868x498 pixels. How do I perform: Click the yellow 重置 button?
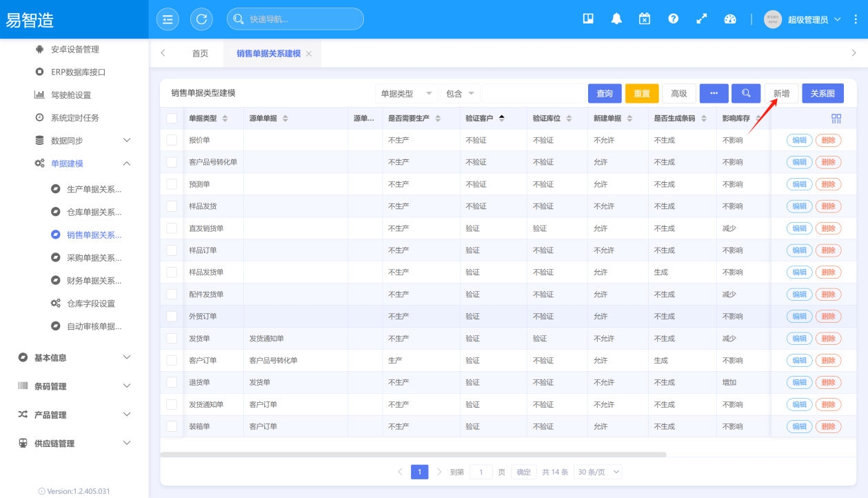[642, 94]
